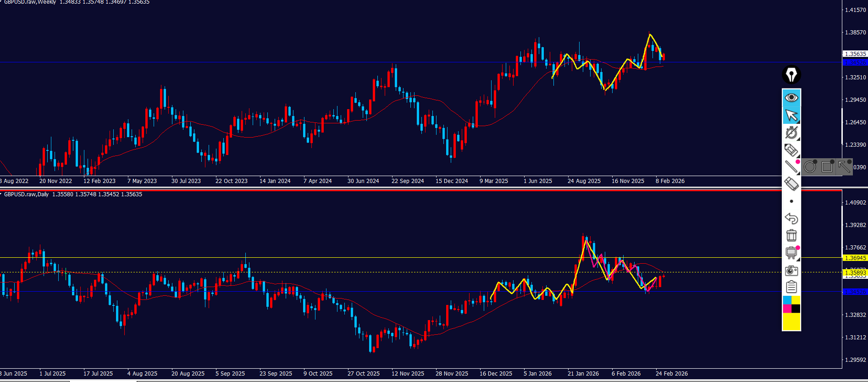Click the pen nib logo button
The height and width of the screenshot is (382, 868).
pyautogui.click(x=791, y=75)
